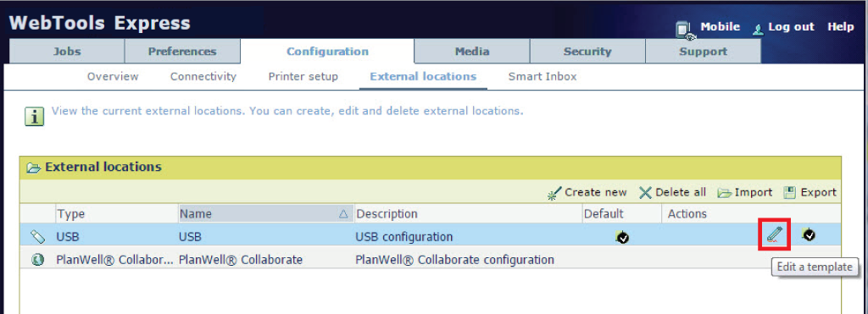Click the set-default checkmark icon in Actions
The image size is (868, 314).
[x=808, y=235]
